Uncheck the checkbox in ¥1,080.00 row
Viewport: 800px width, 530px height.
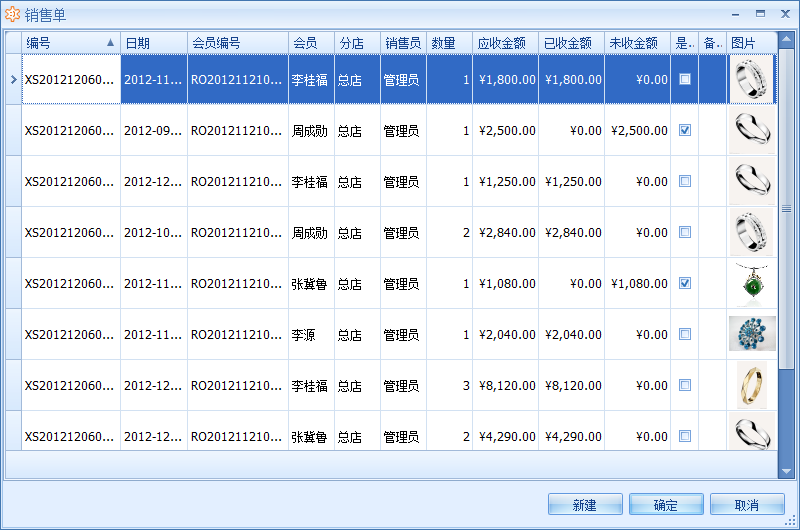(x=685, y=283)
